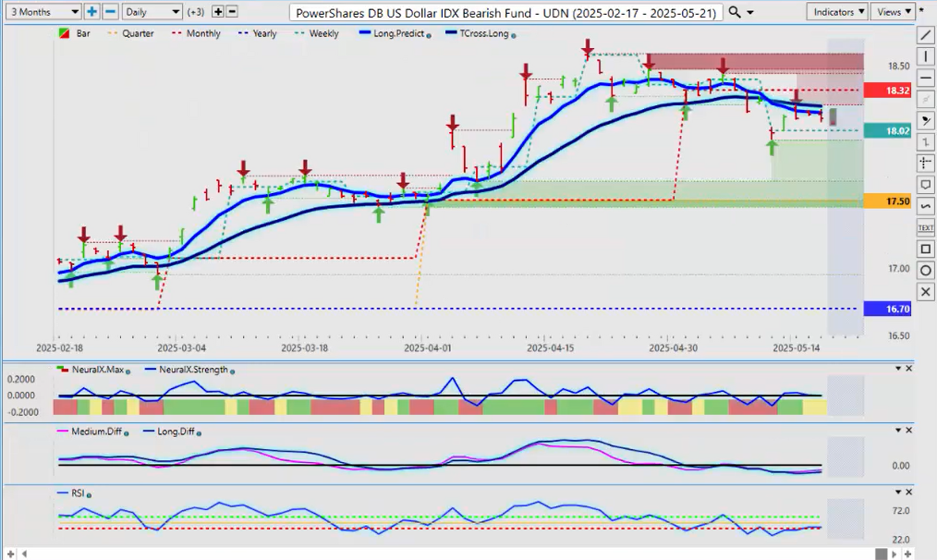The width and height of the screenshot is (937, 560).
Task: Click the scrollbar left arrow
Action: pyautogui.click(x=25, y=554)
